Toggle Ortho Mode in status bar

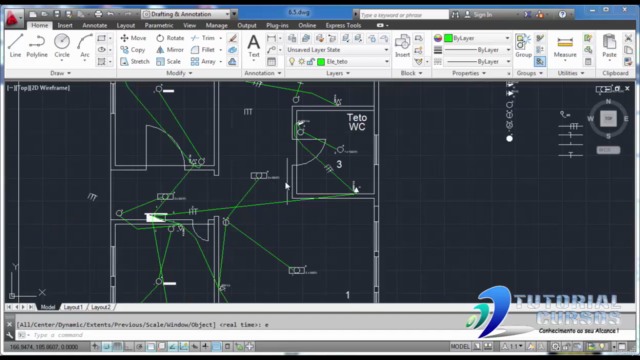point(129,347)
